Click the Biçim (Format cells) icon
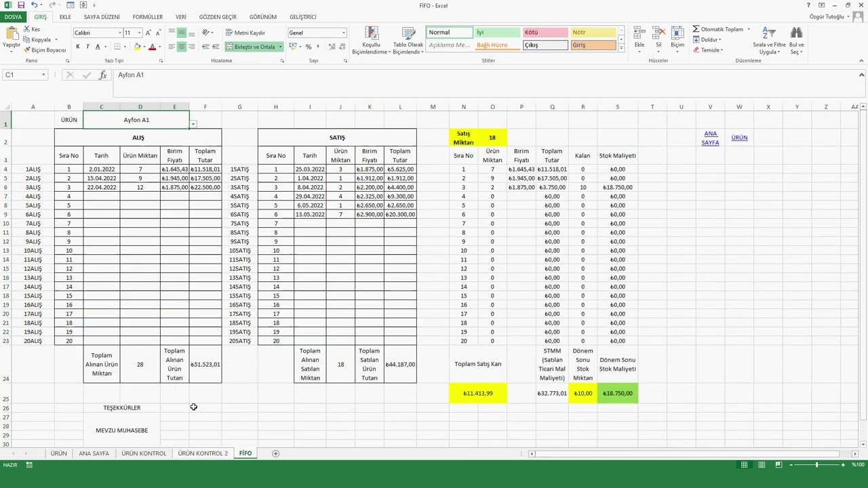Screen dimensions: 868x488 pos(677,33)
